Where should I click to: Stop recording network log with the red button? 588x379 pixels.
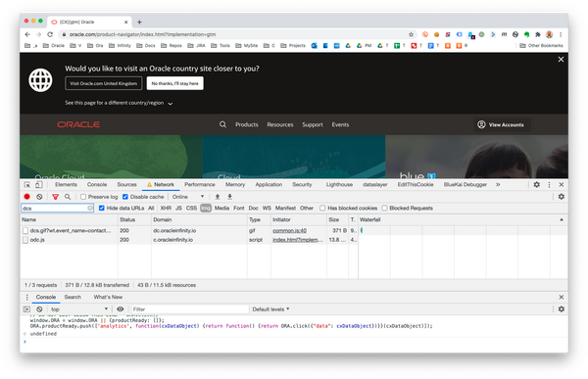(27, 197)
